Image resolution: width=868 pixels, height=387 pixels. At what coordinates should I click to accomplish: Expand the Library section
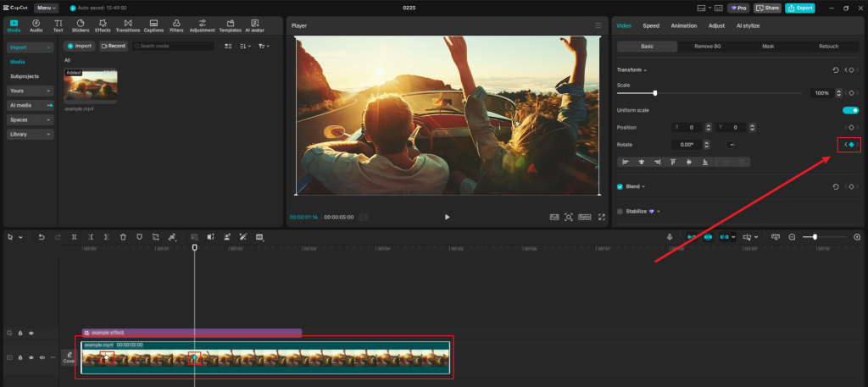tap(31, 134)
